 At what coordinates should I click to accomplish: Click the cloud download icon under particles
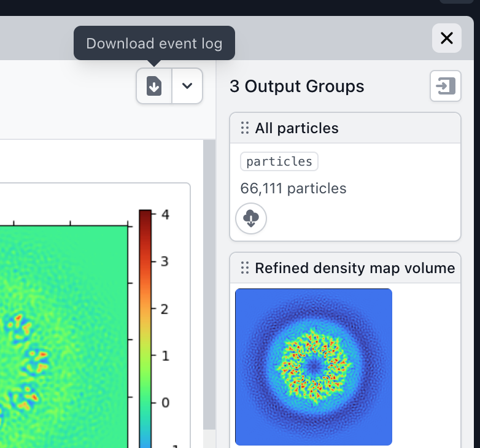pyautogui.click(x=251, y=218)
